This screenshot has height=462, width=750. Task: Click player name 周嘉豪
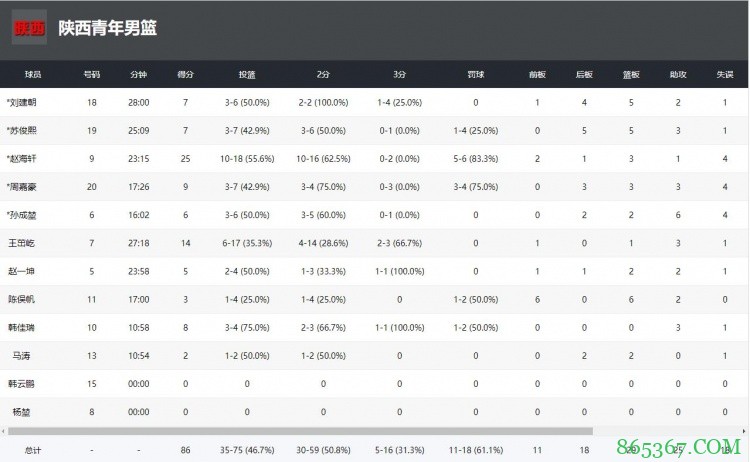pos(23,186)
